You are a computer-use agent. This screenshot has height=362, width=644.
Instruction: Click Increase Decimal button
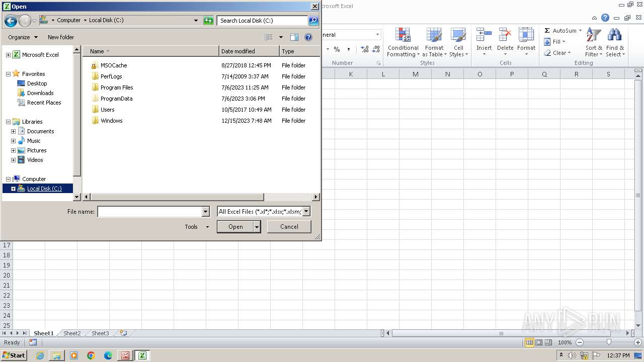(364, 49)
